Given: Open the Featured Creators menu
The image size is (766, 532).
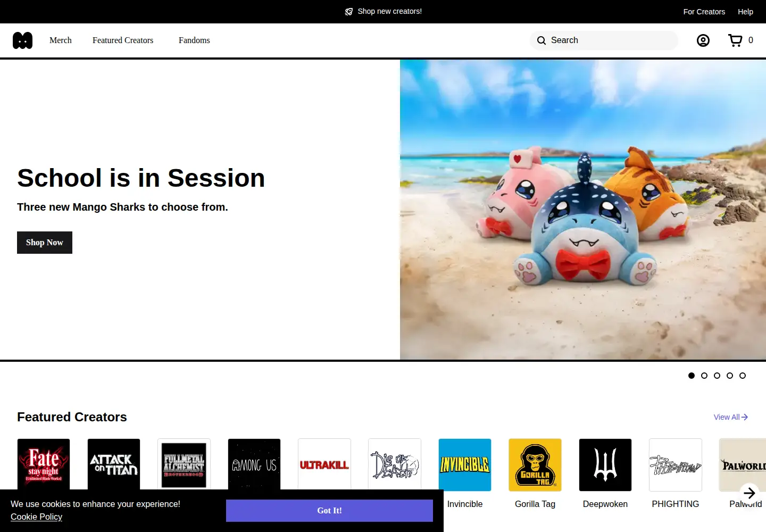Looking at the screenshot, I should pyautogui.click(x=123, y=40).
